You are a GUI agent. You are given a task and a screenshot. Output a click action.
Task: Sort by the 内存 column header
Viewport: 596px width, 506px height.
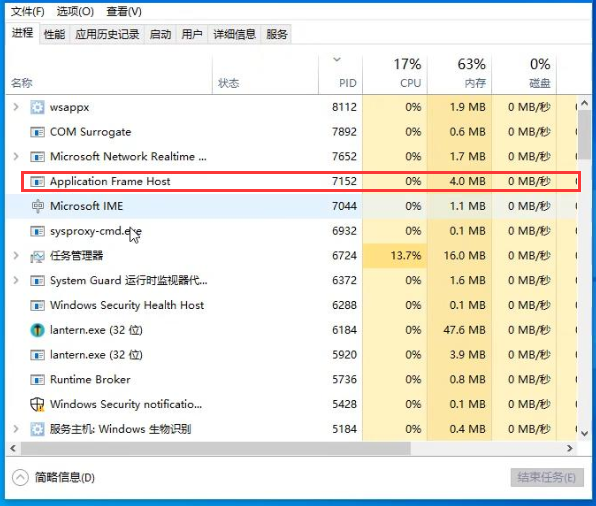[460, 75]
